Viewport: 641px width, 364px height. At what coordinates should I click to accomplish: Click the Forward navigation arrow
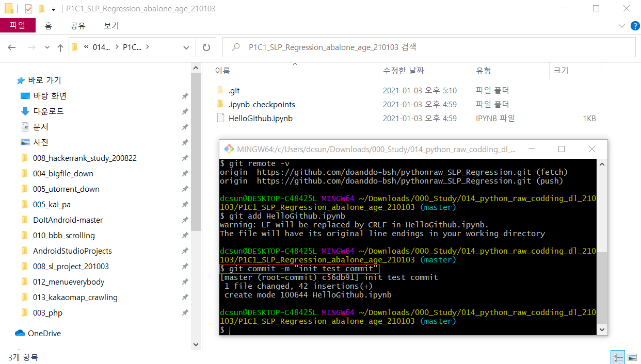(x=31, y=47)
